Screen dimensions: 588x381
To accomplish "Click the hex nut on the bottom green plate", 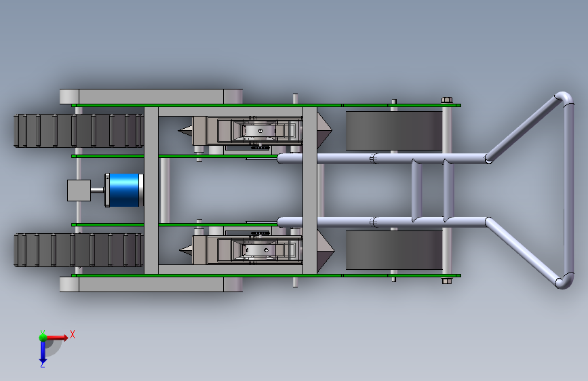I will point(447,281).
